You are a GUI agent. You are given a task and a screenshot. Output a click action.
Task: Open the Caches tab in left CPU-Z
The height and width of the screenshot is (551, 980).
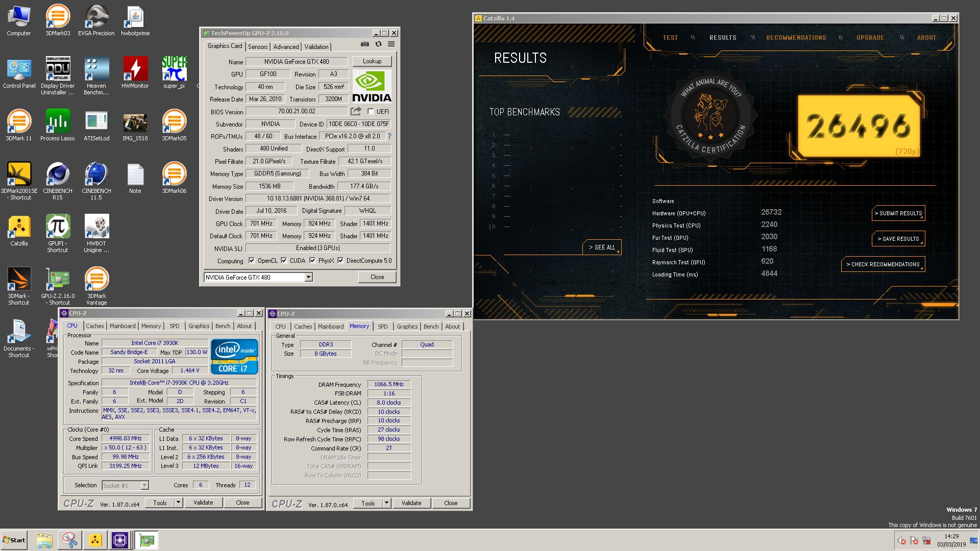pyautogui.click(x=95, y=326)
